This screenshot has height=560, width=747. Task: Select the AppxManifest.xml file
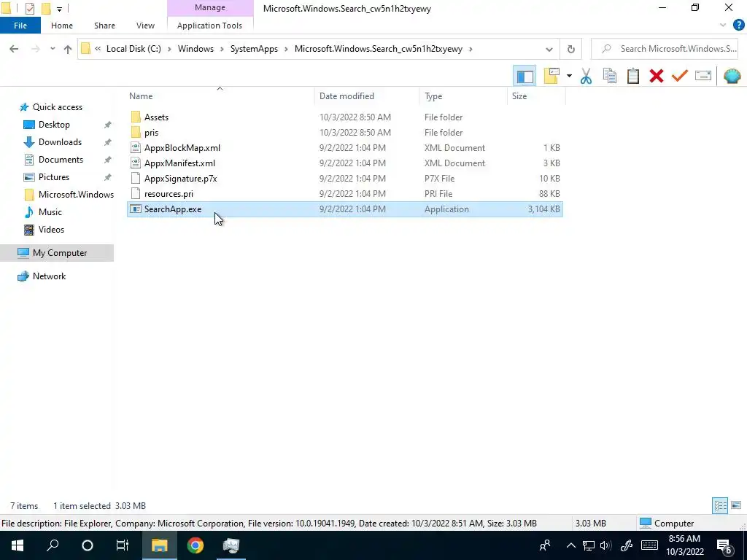point(179,163)
